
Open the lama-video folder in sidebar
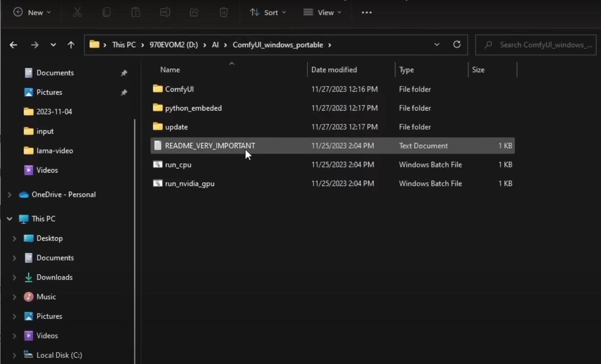55,150
